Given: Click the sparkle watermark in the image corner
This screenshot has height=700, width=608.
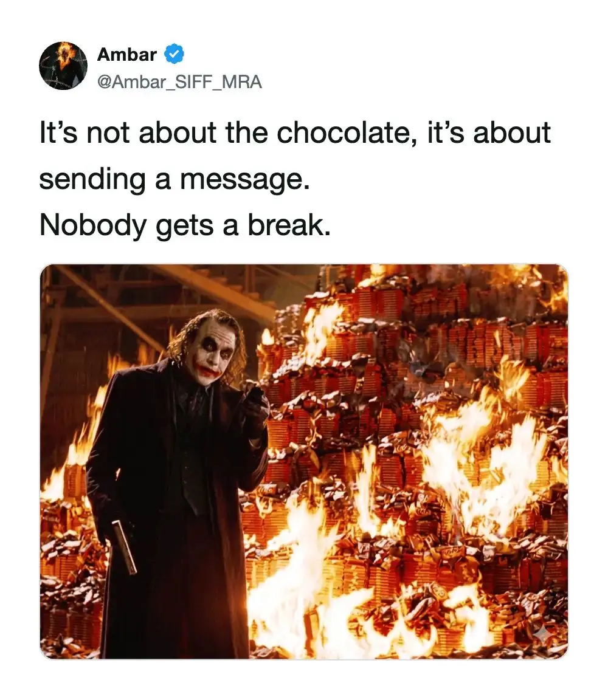Looking at the screenshot, I should point(542,635).
